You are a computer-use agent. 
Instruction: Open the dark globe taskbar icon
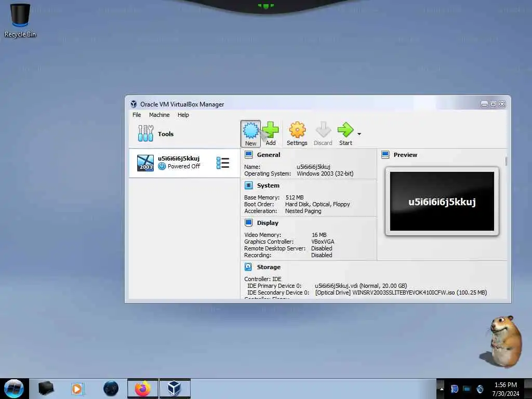[x=111, y=389]
